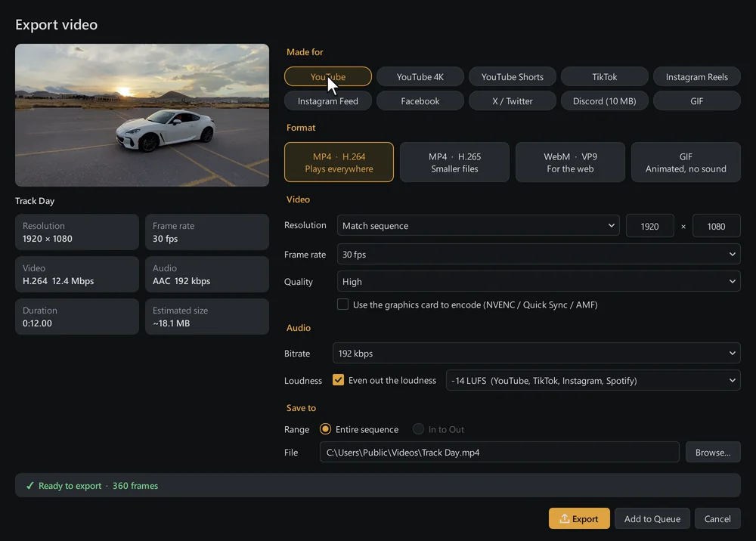
Task: Click the resolution width field 1920
Action: click(x=649, y=226)
